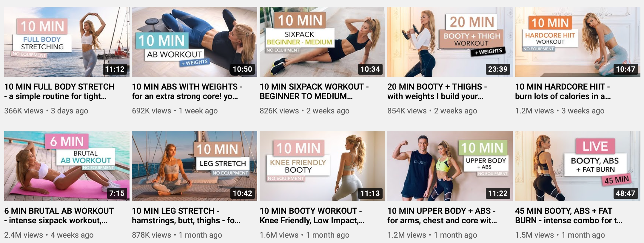The height and width of the screenshot is (243, 644).
Task: Click the 6 MIN BRUTAL AB WORKOUT title
Action: click(x=59, y=216)
